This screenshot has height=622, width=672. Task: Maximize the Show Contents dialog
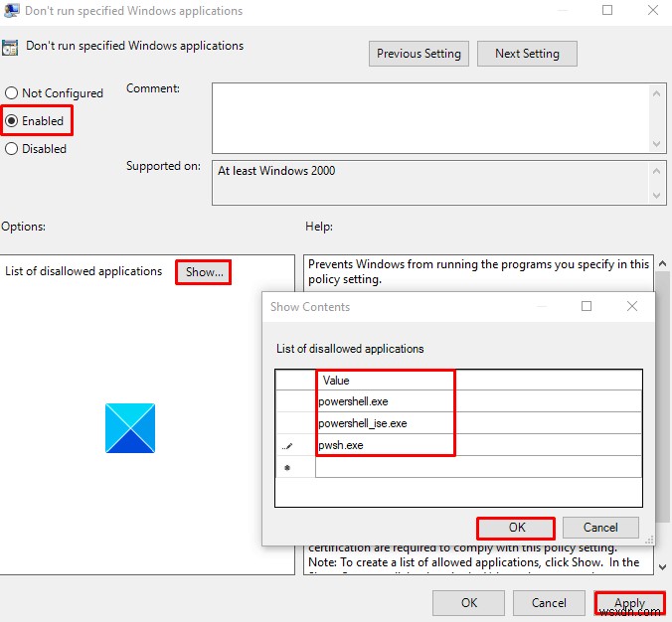pyautogui.click(x=587, y=306)
